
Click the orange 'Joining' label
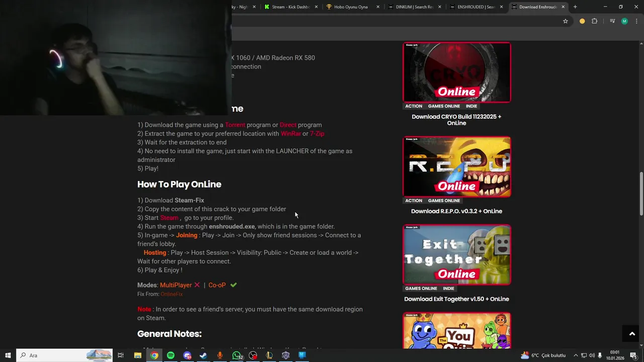click(187, 235)
